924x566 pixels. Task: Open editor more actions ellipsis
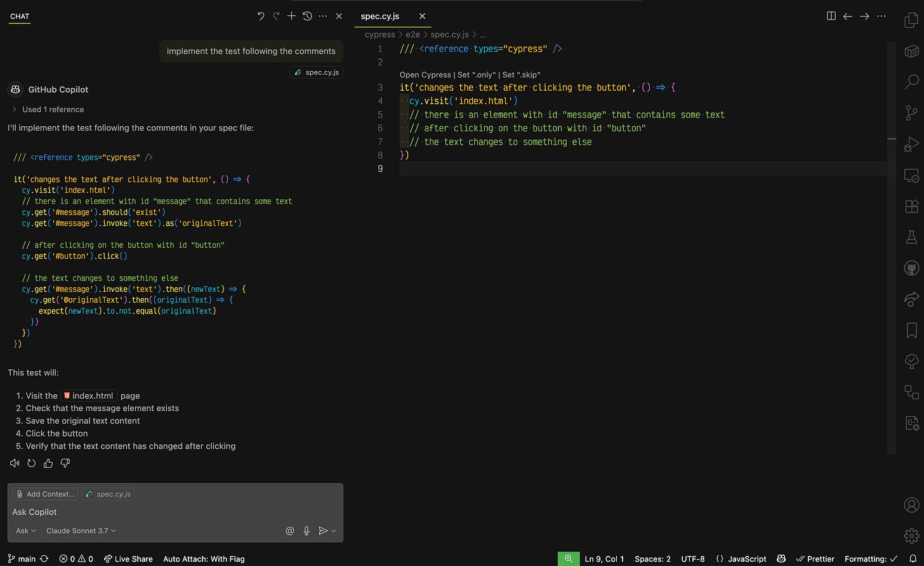pyautogui.click(x=881, y=16)
